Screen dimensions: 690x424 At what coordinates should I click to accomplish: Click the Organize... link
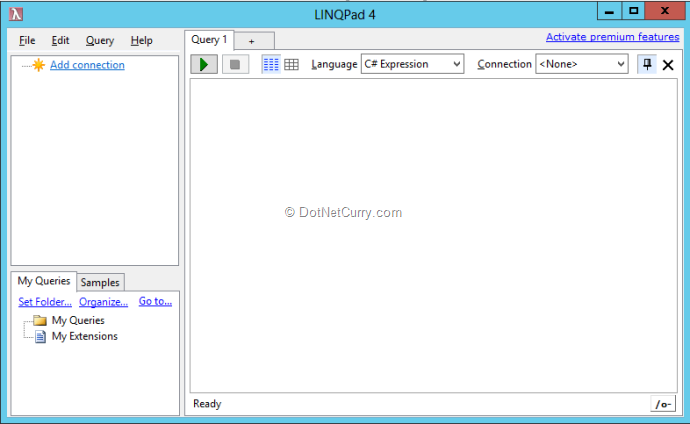(103, 302)
